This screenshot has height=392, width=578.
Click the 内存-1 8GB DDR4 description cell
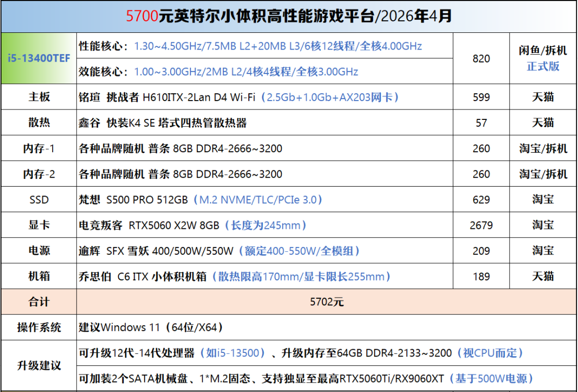coord(264,148)
